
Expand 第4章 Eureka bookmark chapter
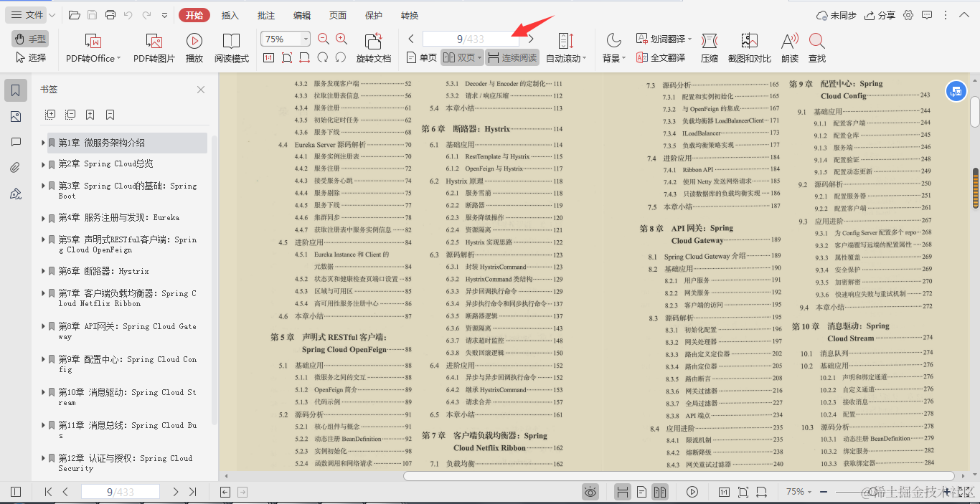(x=43, y=218)
